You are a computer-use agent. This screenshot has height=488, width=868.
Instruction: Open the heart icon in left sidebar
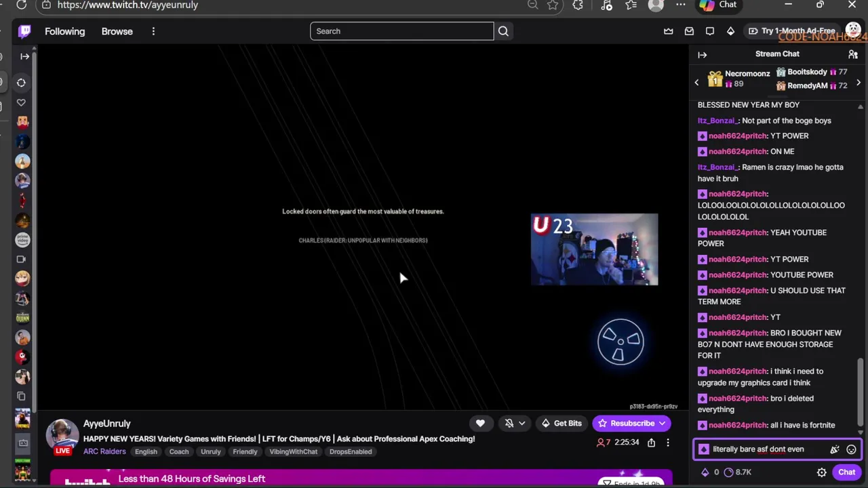point(21,102)
